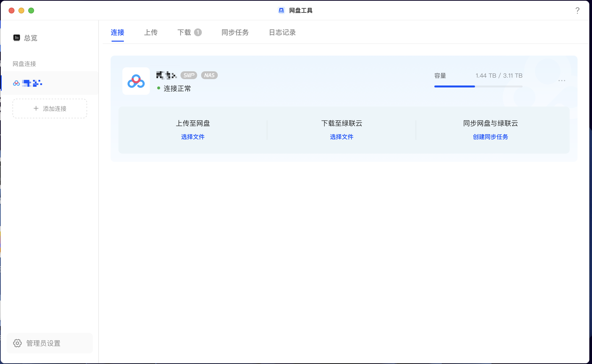This screenshot has height=364, width=592.
Task: Click the NAS badge
Action: (209, 75)
